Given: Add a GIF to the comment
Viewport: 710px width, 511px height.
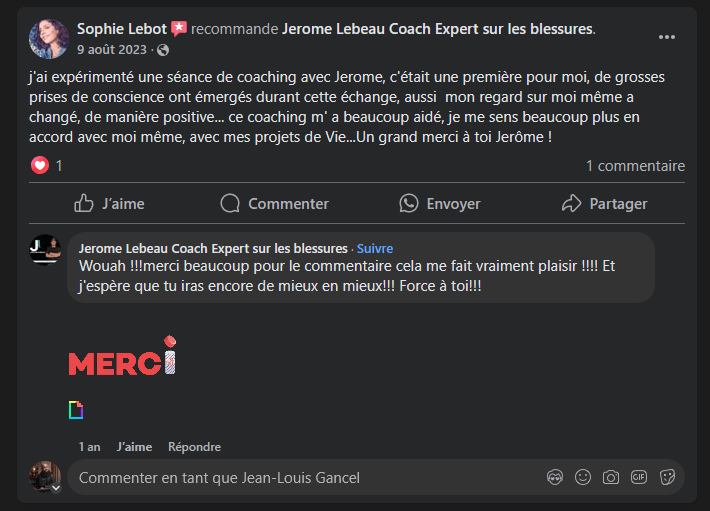Looking at the screenshot, I should pos(639,478).
